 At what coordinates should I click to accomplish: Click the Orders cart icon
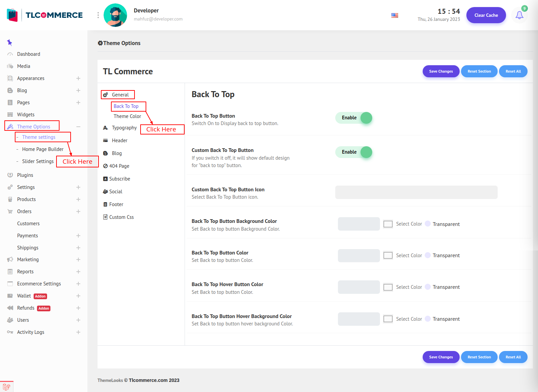tap(10, 211)
